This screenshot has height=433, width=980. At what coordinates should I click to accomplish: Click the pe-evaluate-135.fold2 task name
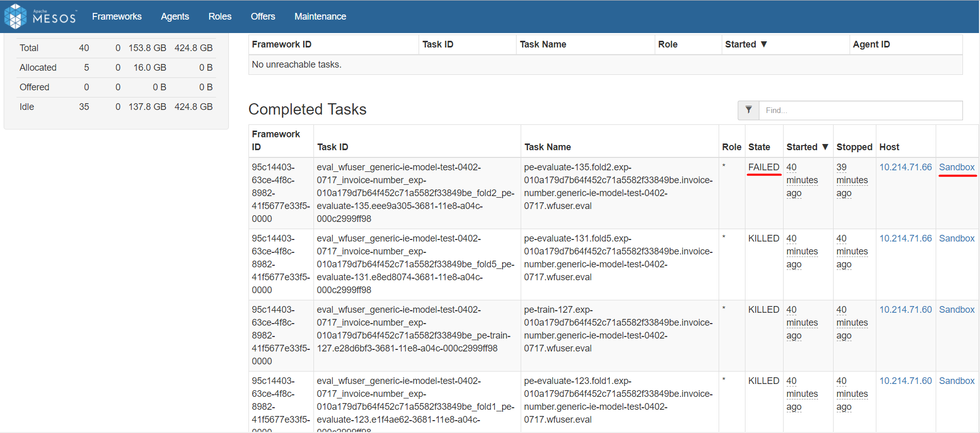point(618,186)
